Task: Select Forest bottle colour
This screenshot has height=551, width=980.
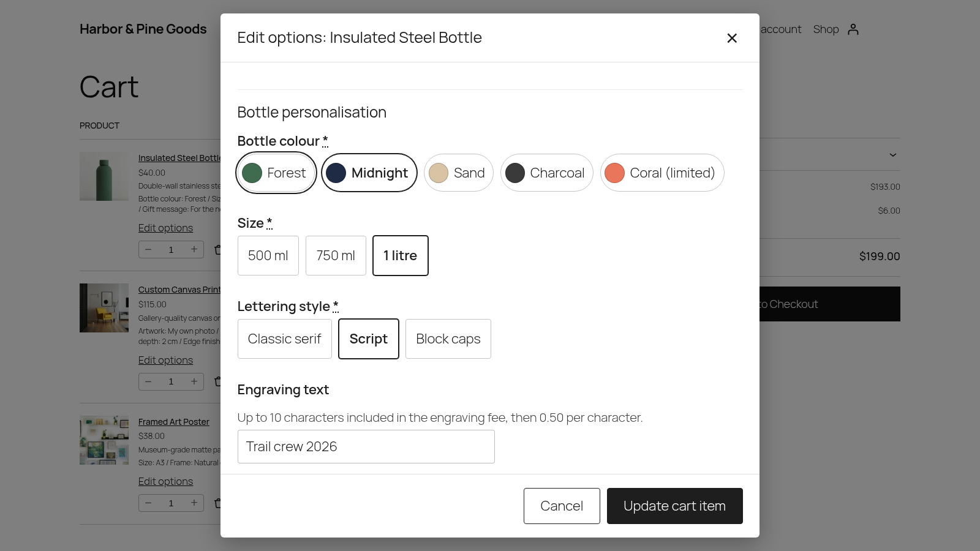Action: 276,173
